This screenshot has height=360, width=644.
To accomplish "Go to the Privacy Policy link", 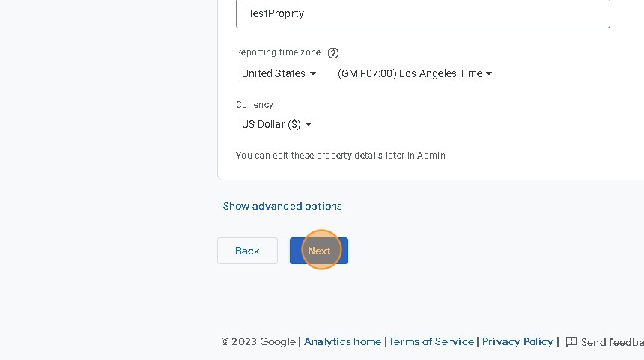I will click(517, 341).
